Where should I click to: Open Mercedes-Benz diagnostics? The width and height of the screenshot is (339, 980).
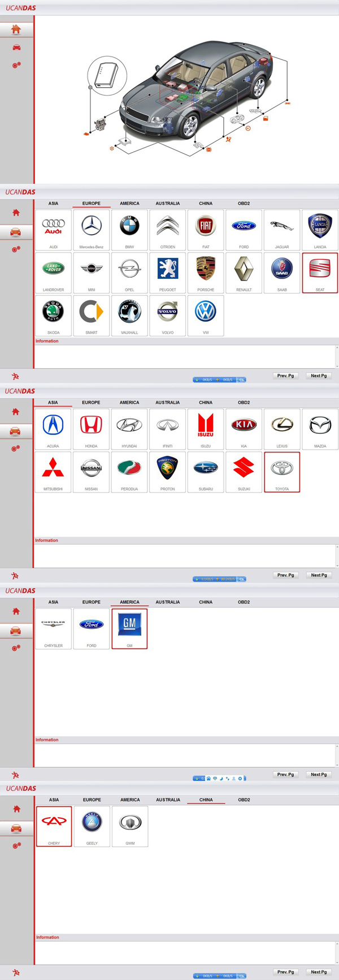(x=92, y=229)
